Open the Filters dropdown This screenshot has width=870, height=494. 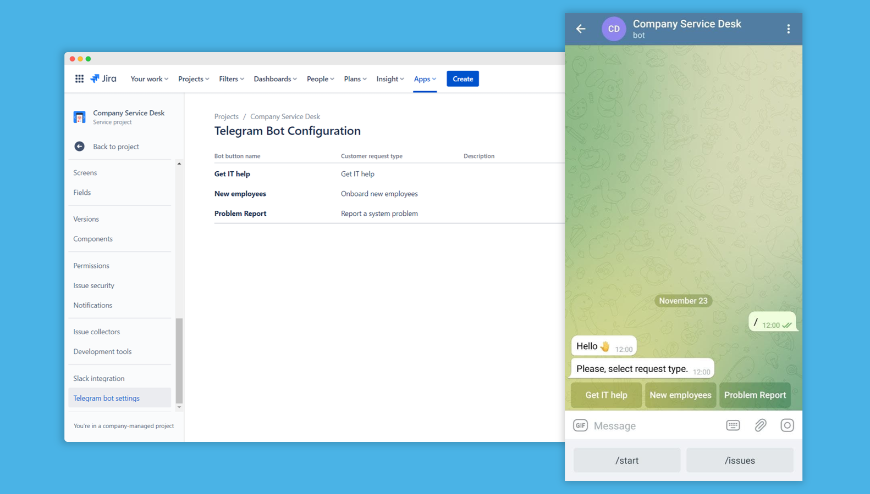[x=231, y=79]
